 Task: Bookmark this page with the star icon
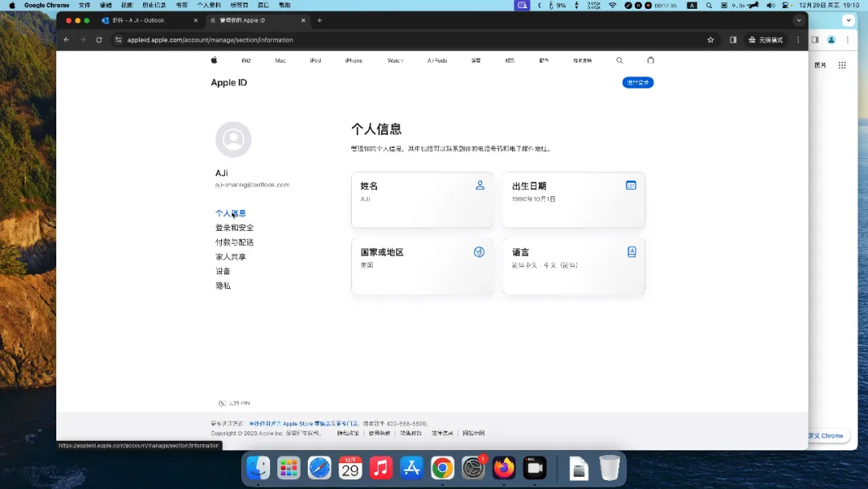(x=710, y=39)
